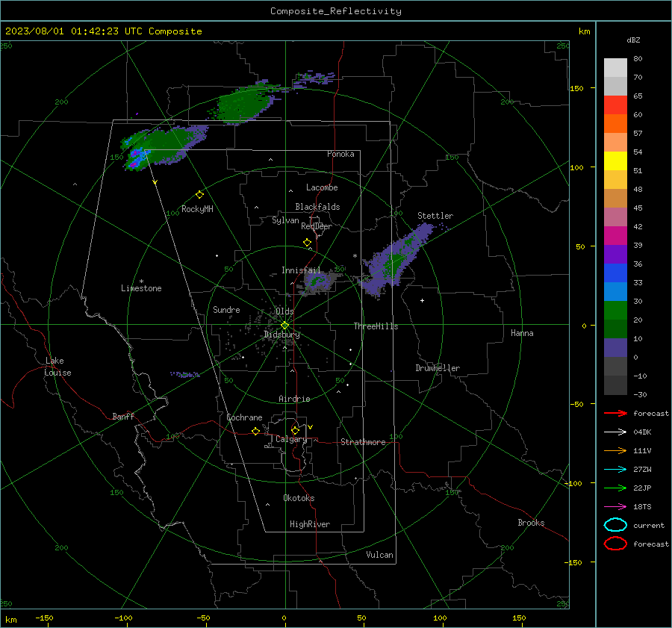Screen dimensions: 672x628
Task: Click the blue-magenta storm core northwest of RockyMH
Action: click(x=136, y=157)
